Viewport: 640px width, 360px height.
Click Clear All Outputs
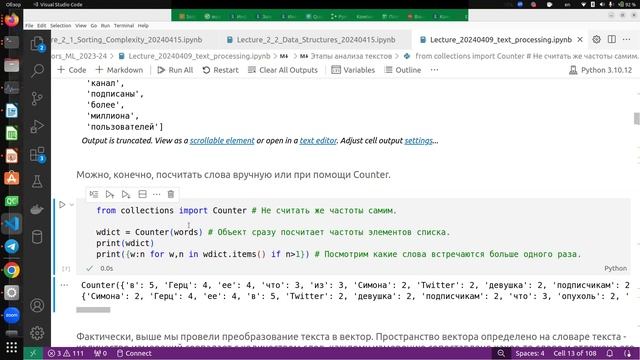[x=282, y=70]
